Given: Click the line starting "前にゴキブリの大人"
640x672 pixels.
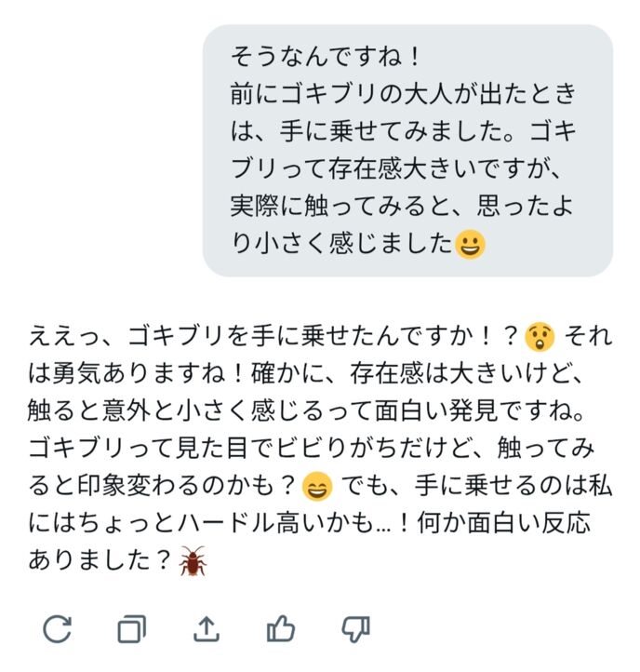Looking at the screenshot, I should point(404,94).
